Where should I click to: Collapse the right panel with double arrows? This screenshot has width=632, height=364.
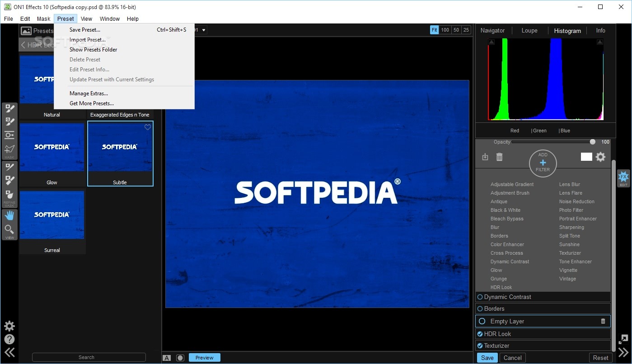pos(623,352)
